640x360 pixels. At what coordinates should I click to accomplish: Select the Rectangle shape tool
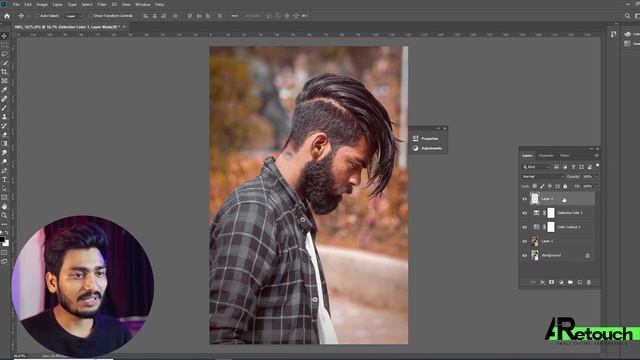4,198
